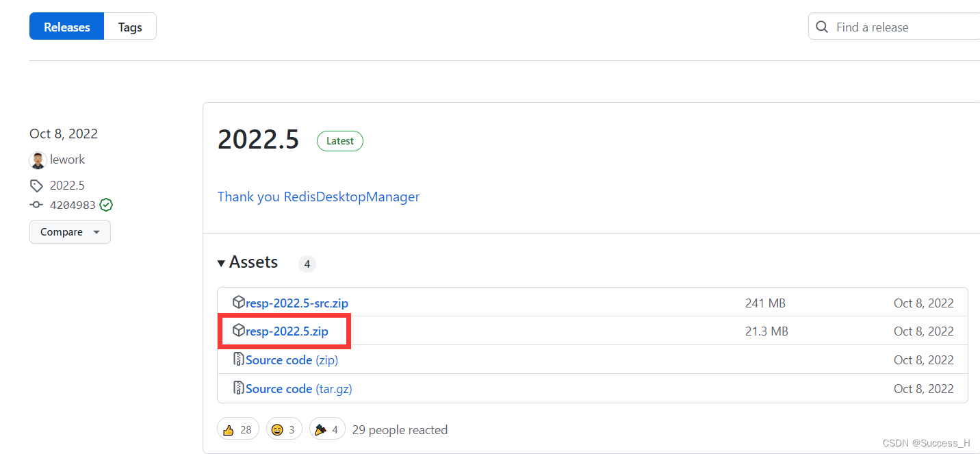Click the search magnifier icon
The height and width of the screenshot is (454, 980).
823,27
